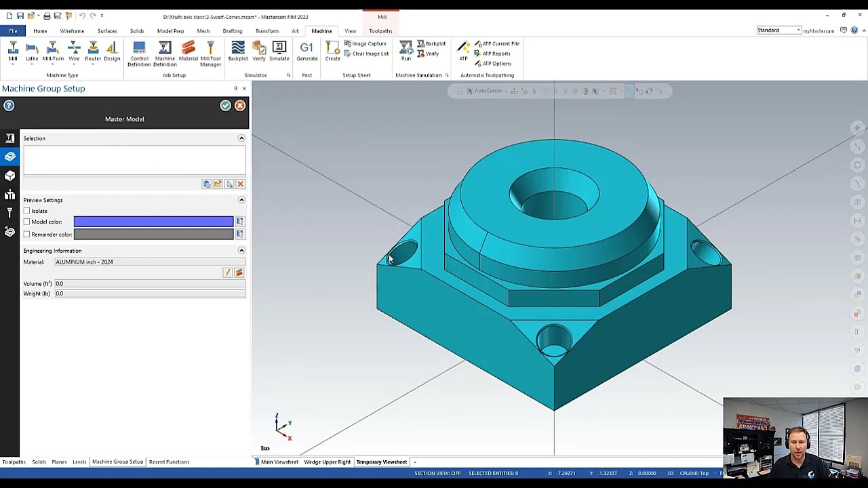Choose the Mill-Turn machine type
This screenshot has width=868, height=488.
pyautogui.click(x=53, y=52)
